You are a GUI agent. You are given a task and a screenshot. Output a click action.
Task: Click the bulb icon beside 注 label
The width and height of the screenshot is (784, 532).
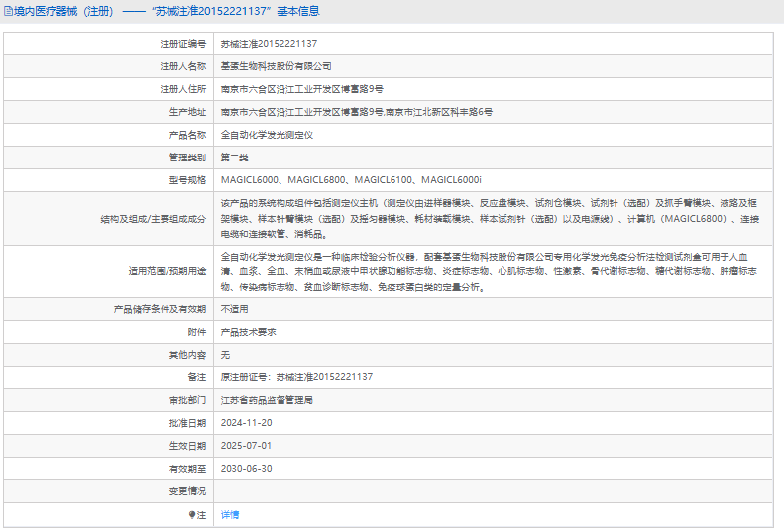pyautogui.click(x=191, y=515)
